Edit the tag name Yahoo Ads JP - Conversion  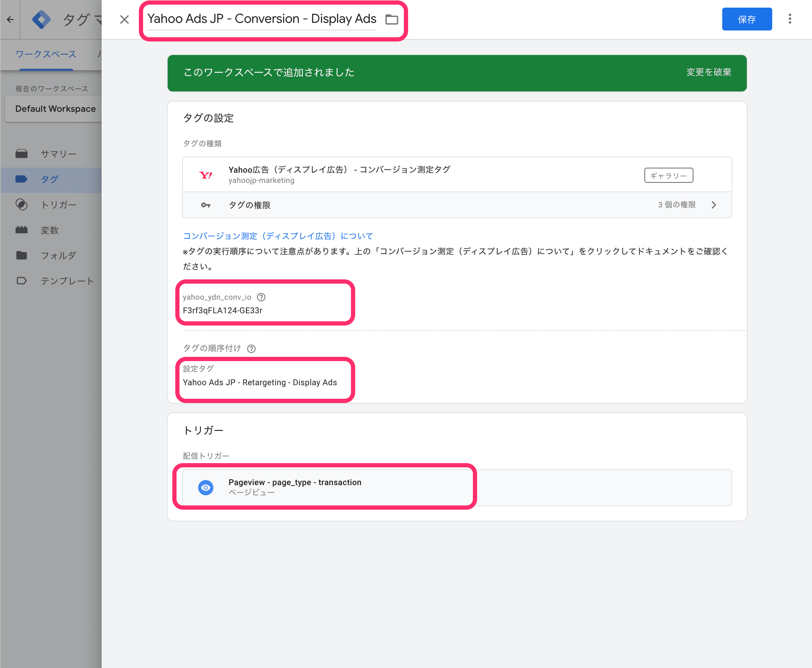(262, 19)
